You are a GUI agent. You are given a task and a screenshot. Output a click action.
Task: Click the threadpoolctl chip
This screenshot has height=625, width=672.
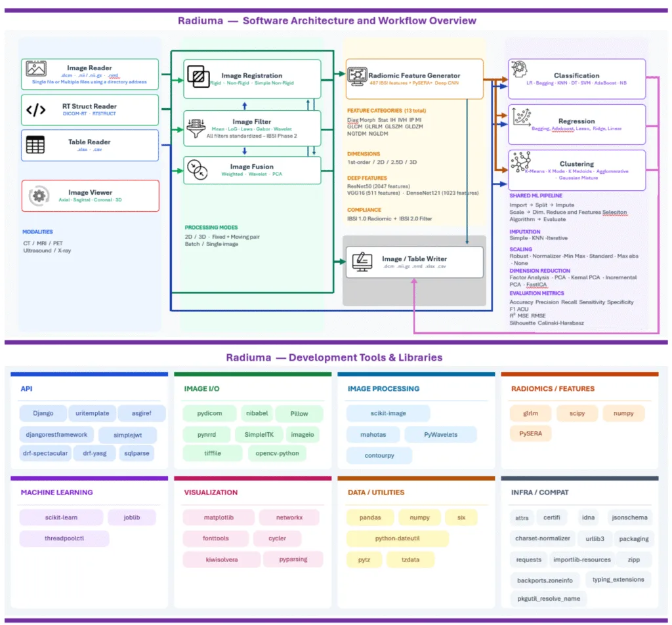[x=64, y=538]
